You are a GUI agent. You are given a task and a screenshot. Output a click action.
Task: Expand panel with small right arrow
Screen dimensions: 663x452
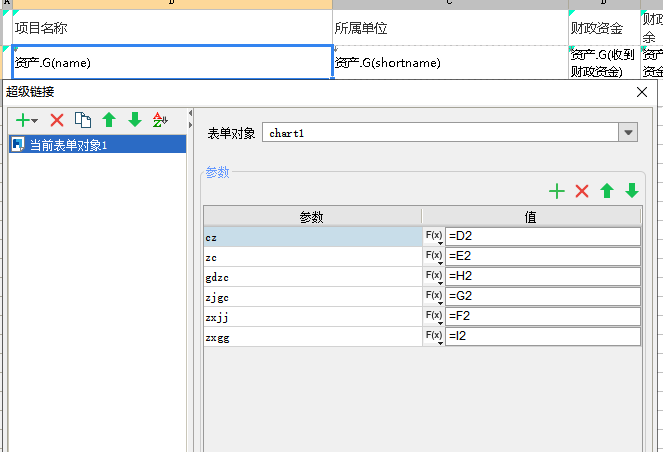(x=190, y=125)
